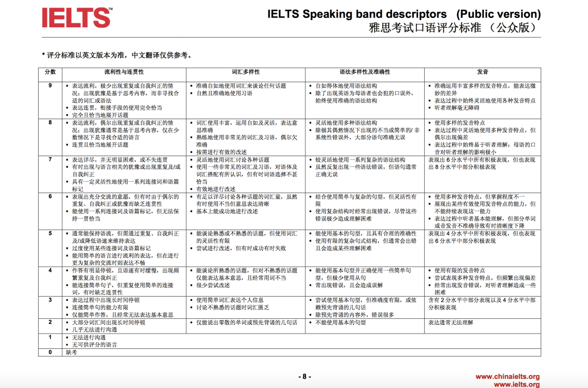588x388 pixels.
Task: Click the band score 5 row label
Action: point(50,233)
